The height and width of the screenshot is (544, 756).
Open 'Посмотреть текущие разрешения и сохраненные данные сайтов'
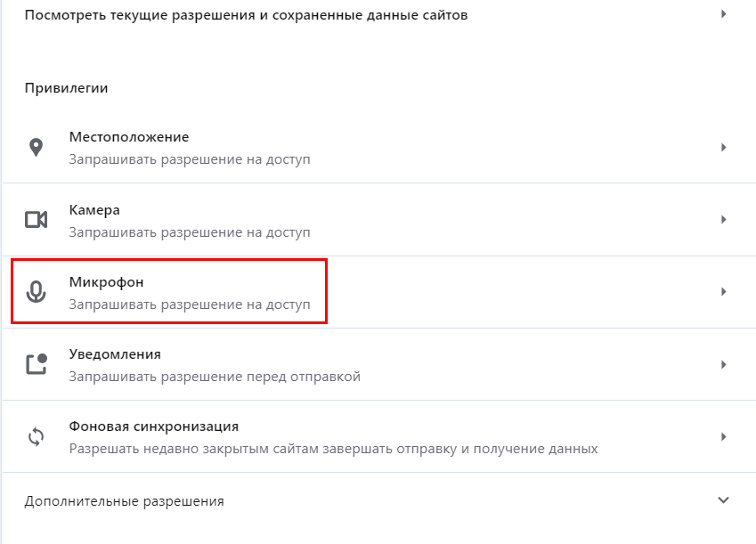tap(246, 15)
